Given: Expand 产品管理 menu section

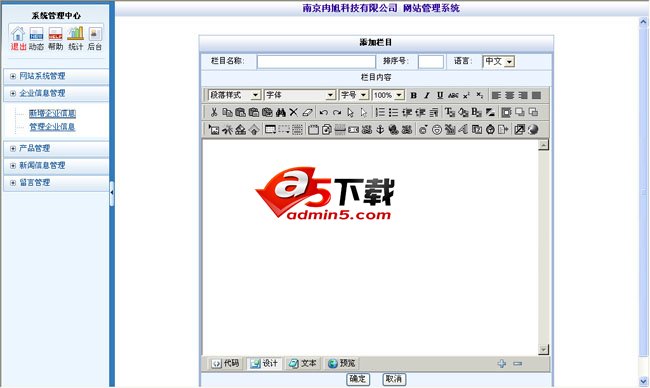Looking at the screenshot, I should click(x=56, y=148).
